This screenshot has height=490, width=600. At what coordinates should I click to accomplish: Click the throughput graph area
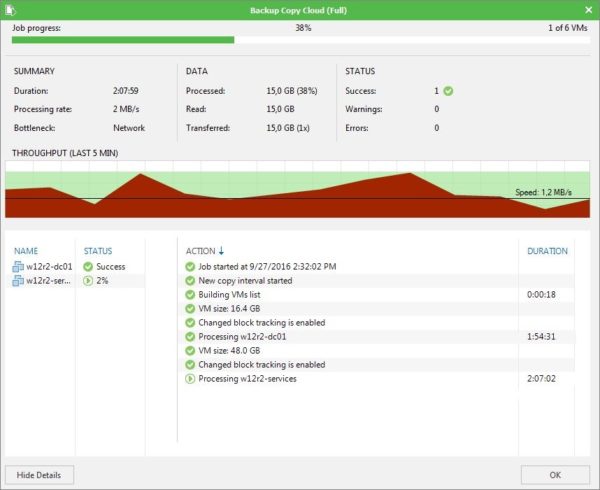pos(297,189)
